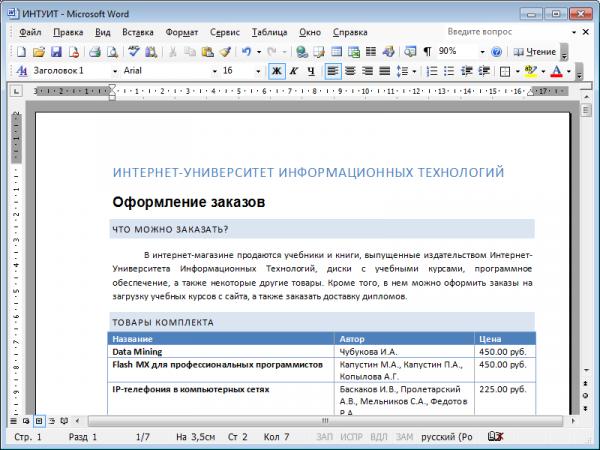This screenshot has height=450, width=600.
Task: Expand the 90% zoom dropdown
Action: point(482,52)
